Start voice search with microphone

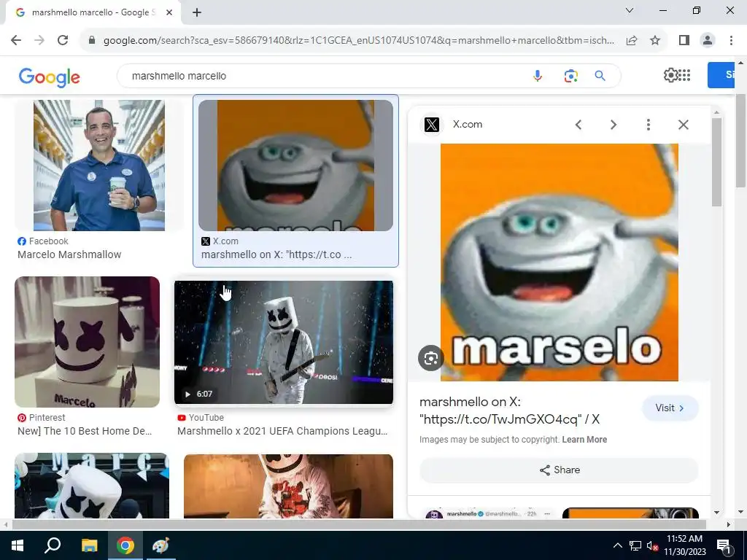point(538,76)
